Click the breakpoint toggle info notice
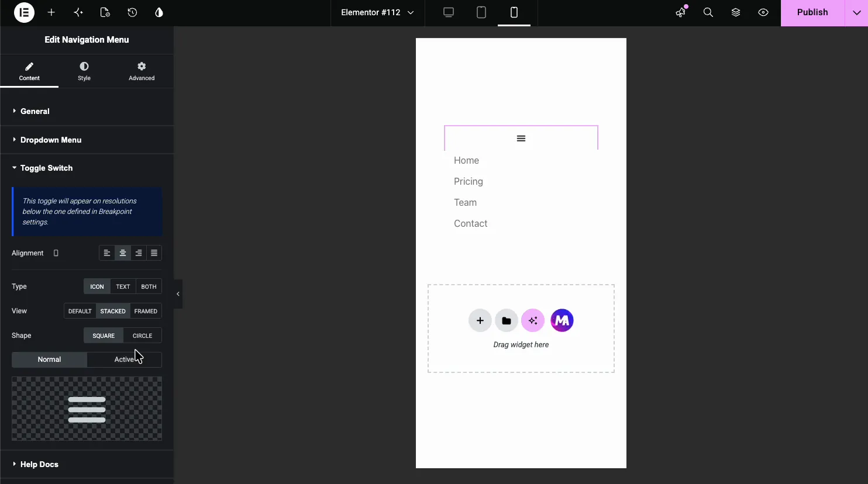 coord(87,212)
